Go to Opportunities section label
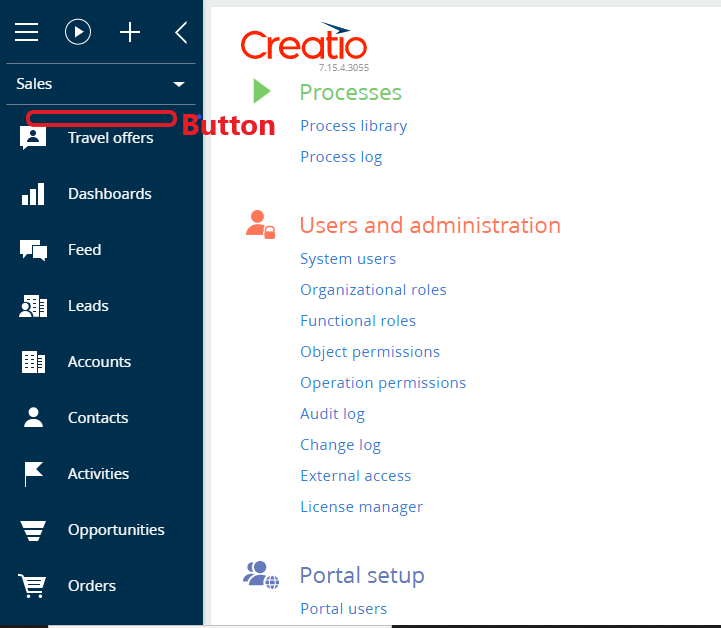This screenshot has width=721, height=628. 116,530
